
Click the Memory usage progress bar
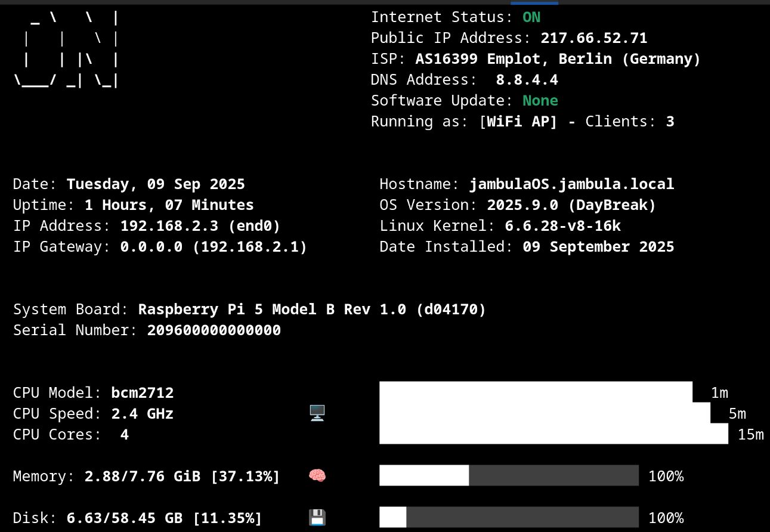(509, 475)
